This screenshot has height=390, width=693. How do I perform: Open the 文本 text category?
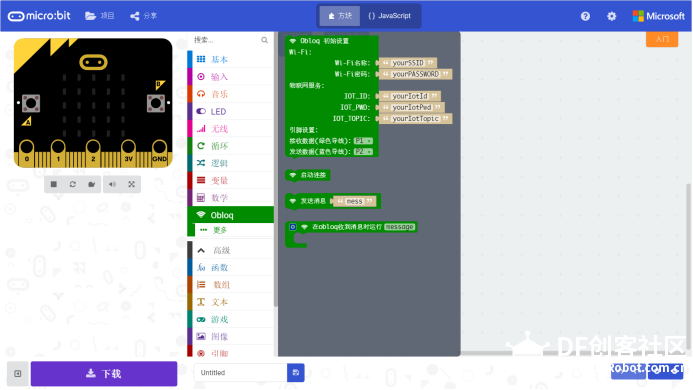231,302
